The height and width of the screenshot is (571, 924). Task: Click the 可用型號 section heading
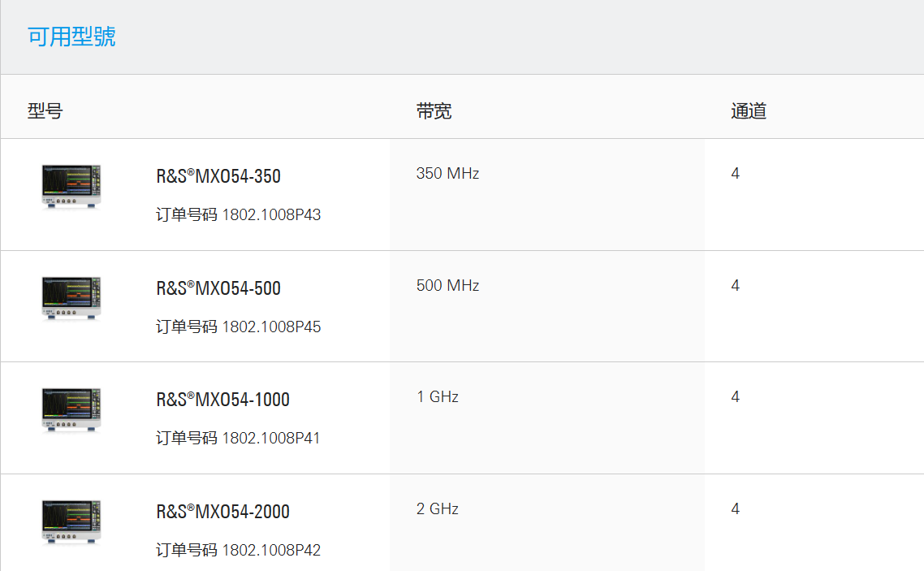click(x=71, y=37)
